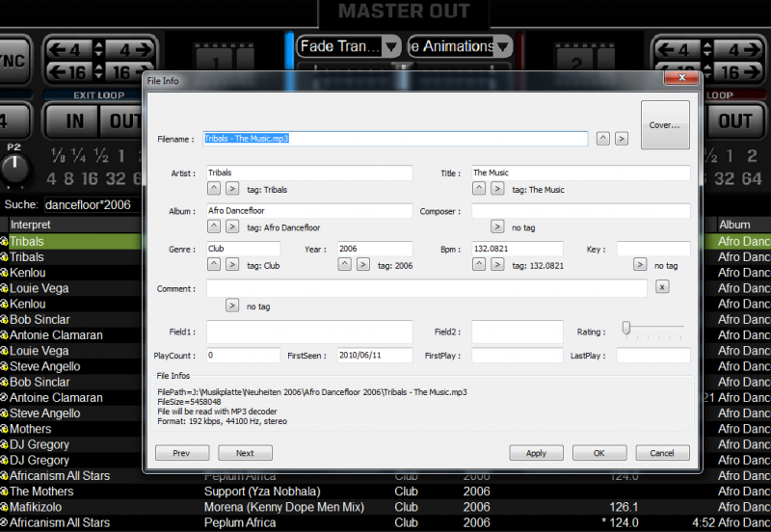Click the 'Support (Yza Nobhala)' title cell

pos(262,492)
